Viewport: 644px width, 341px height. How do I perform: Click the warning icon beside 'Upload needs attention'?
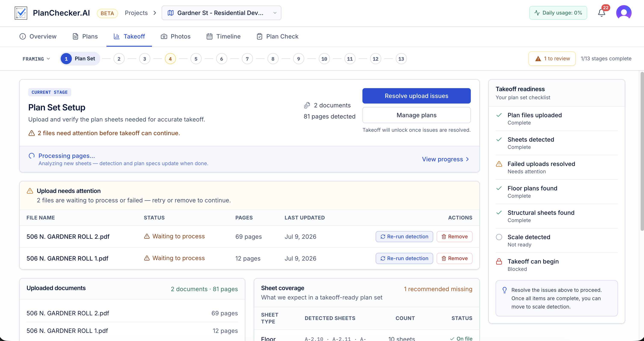30,191
